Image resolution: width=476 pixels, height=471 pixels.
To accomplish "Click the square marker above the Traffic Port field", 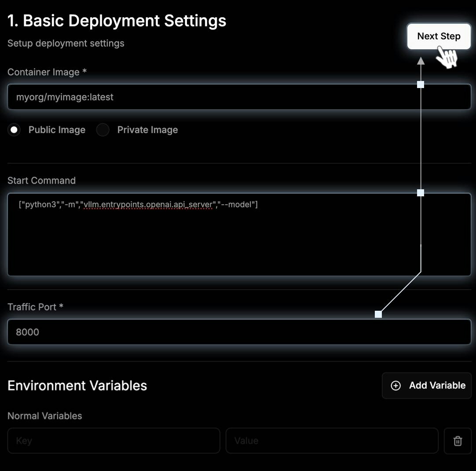I will 378,314.
